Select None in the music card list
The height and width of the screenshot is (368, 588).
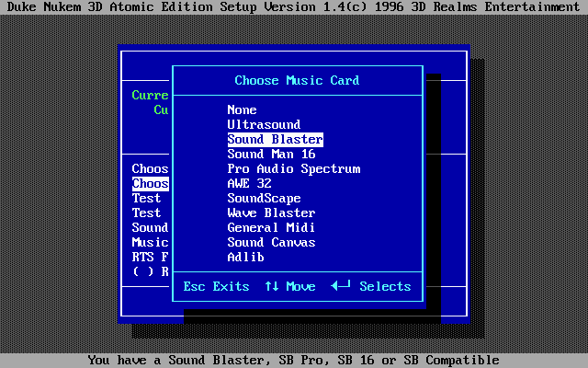(242, 110)
